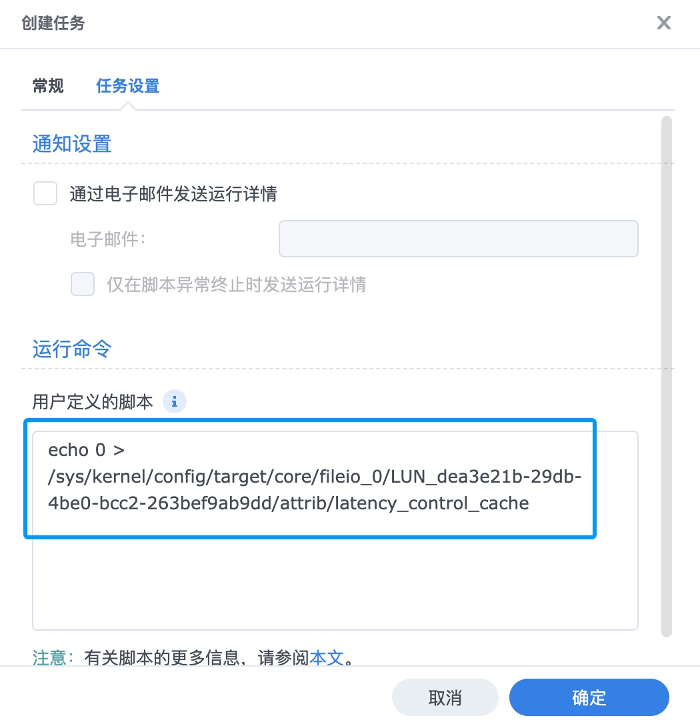Click the vertical scrollbar on the right
This screenshot has height=728, width=700.
click(x=666, y=373)
